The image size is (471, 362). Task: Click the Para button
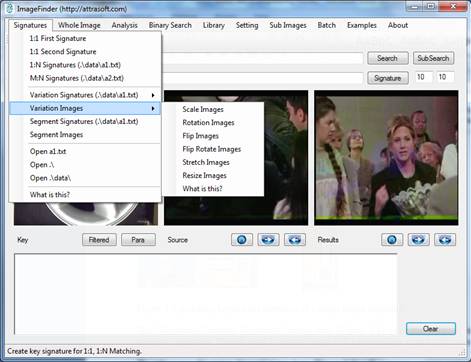138,240
